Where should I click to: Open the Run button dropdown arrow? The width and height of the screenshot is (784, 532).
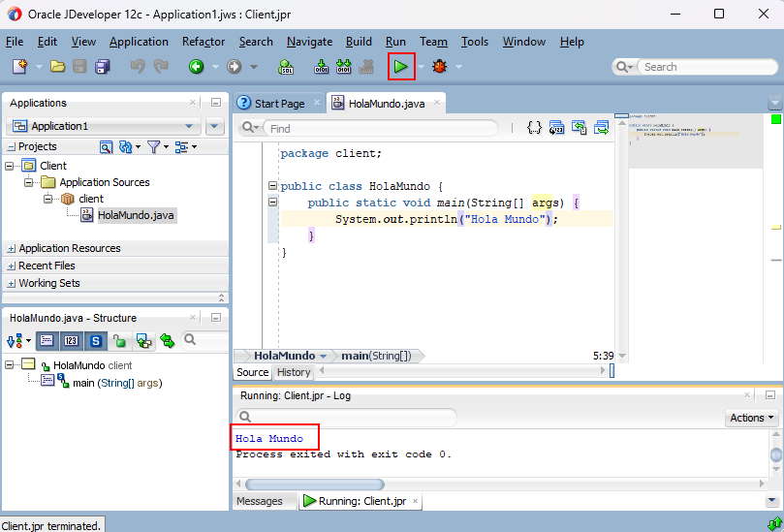pyautogui.click(x=421, y=67)
